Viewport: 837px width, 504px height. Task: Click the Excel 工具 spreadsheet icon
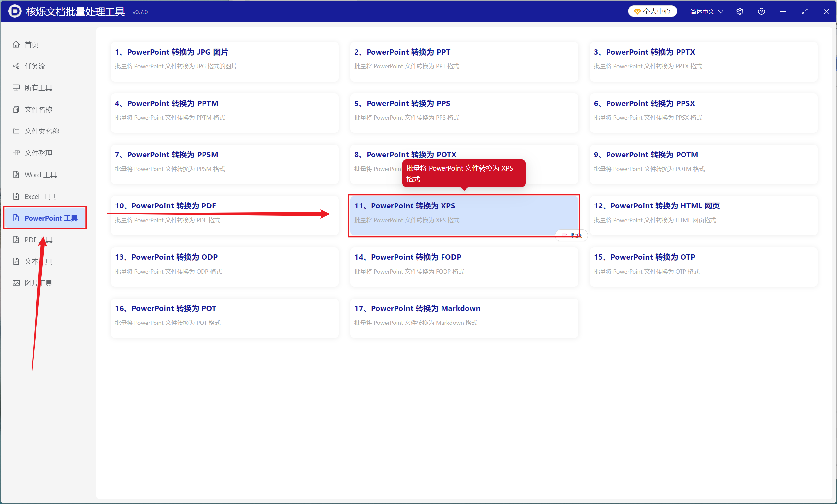tap(16, 196)
